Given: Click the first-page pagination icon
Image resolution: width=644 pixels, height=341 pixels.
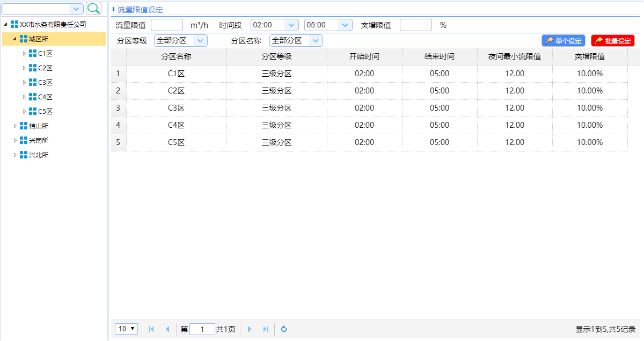Looking at the screenshot, I should tap(152, 329).
